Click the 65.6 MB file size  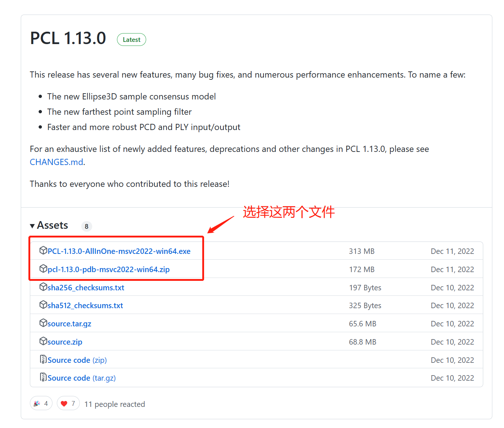[x=362, y=324]
